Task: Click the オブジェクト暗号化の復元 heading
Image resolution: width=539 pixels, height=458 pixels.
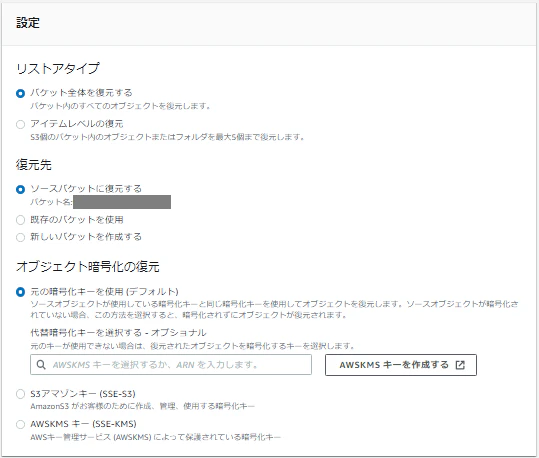Action: [x=88, y=266]
